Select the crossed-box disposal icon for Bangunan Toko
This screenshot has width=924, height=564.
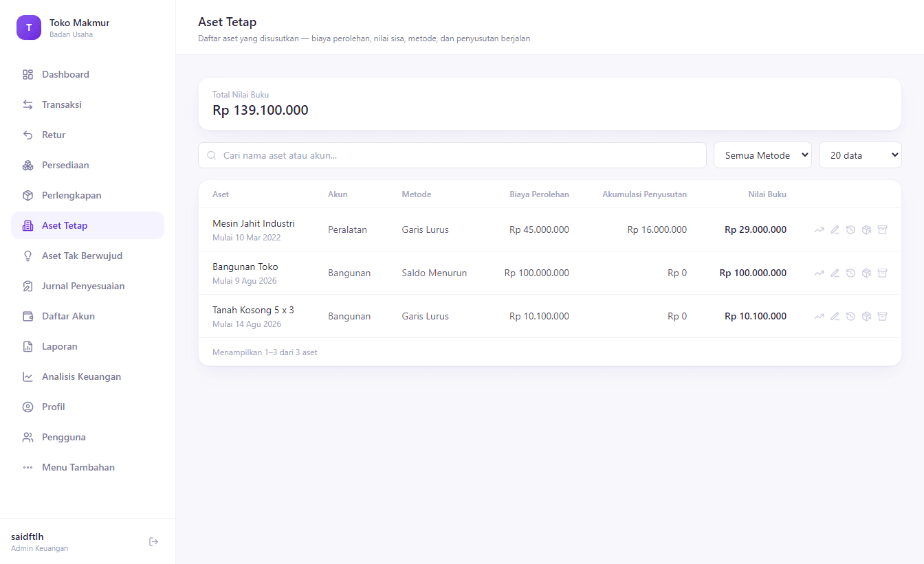866,273
